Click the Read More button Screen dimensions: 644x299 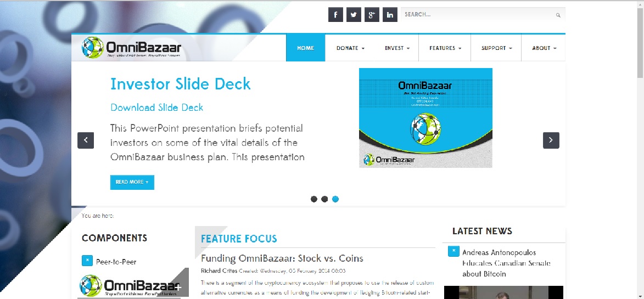132,182
